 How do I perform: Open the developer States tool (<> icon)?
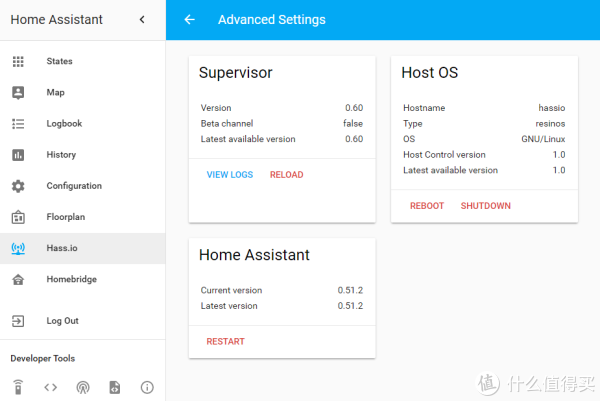pos(50,387)
